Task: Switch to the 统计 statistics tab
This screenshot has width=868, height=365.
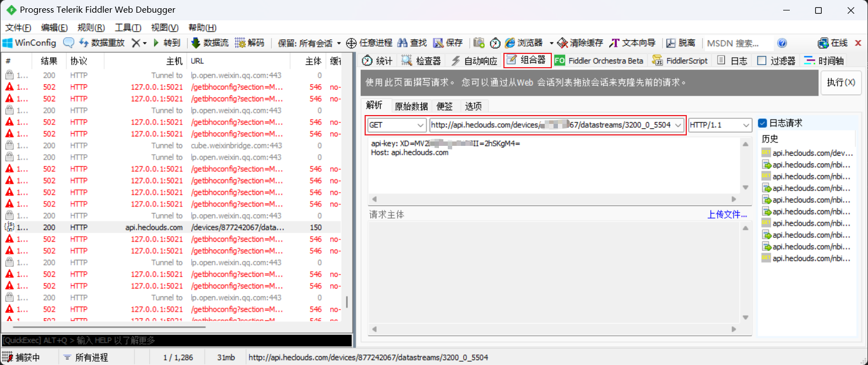Action: pyautogui.click(x=377, y=61)
